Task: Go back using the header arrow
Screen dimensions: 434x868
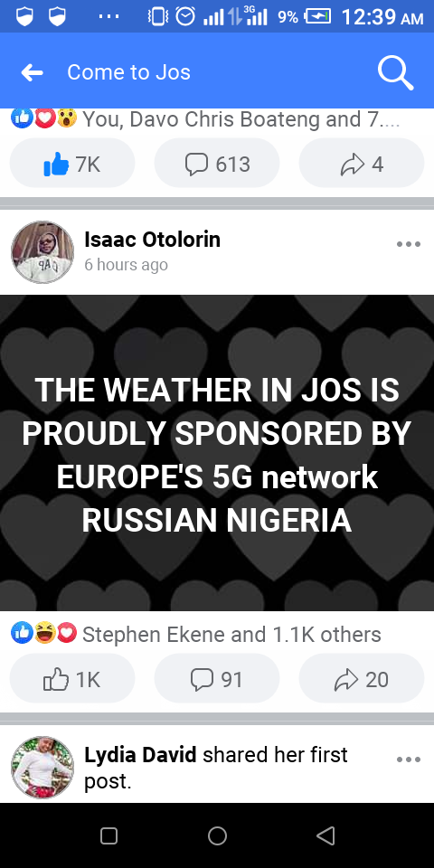Action: [x=33, y=72]
